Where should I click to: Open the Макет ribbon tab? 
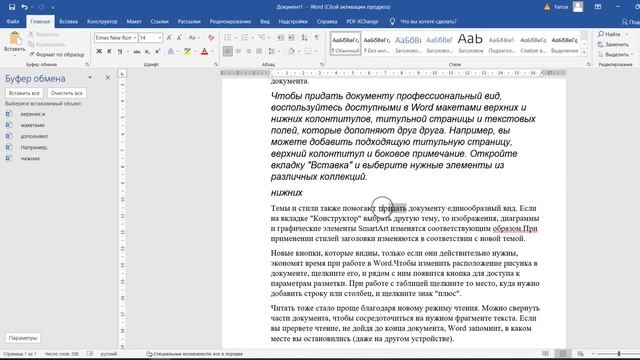[134, 21]
